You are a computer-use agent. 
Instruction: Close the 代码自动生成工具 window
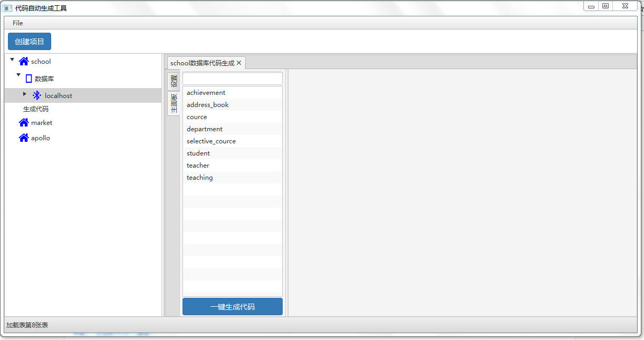point(625,6)
